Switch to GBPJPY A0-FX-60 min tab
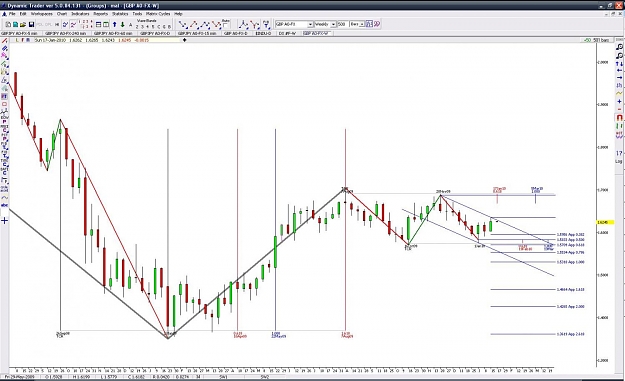Viewport: 625px width, 381px height. (x=113, y=33)
